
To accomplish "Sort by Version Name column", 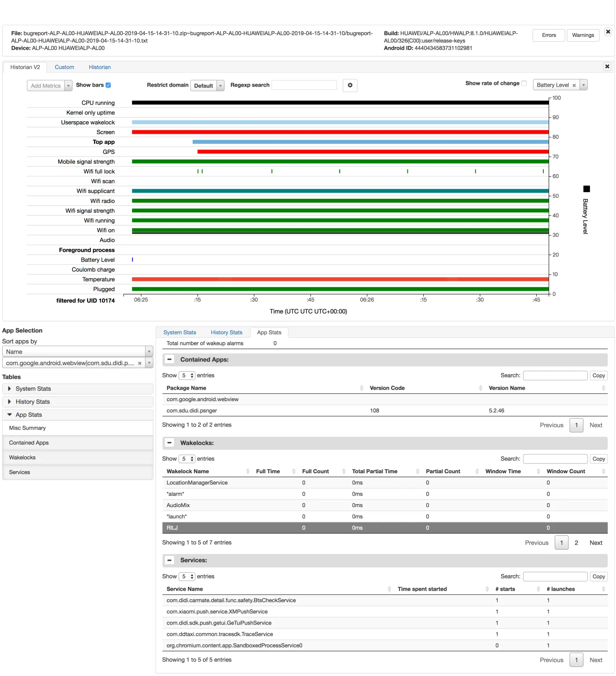I will tap(546, 388).
